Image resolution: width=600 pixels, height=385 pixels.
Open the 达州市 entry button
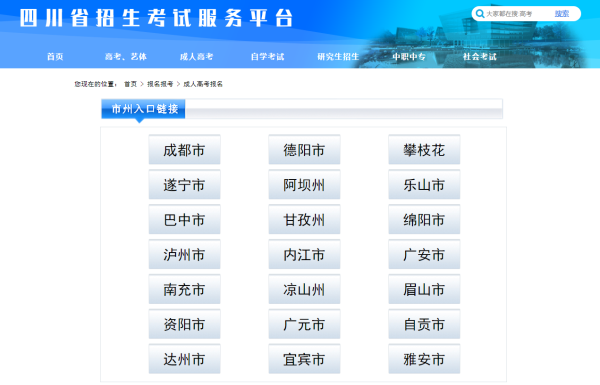(184, 359)
